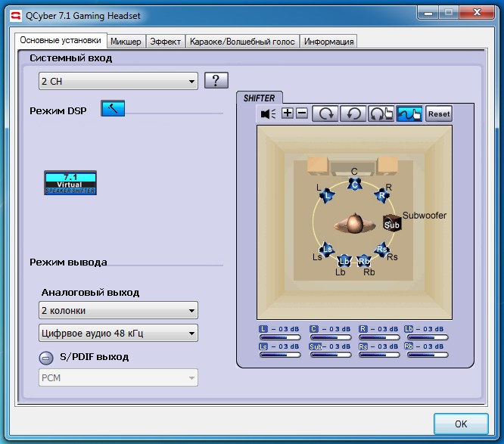Rotate speakers counterclockwise in Shifter

click(x=352, y=113)
